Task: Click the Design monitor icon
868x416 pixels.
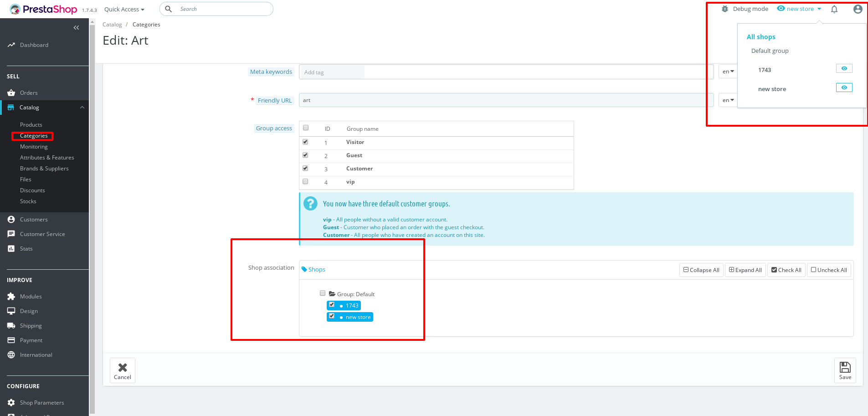Action: (x=11, y=311)
